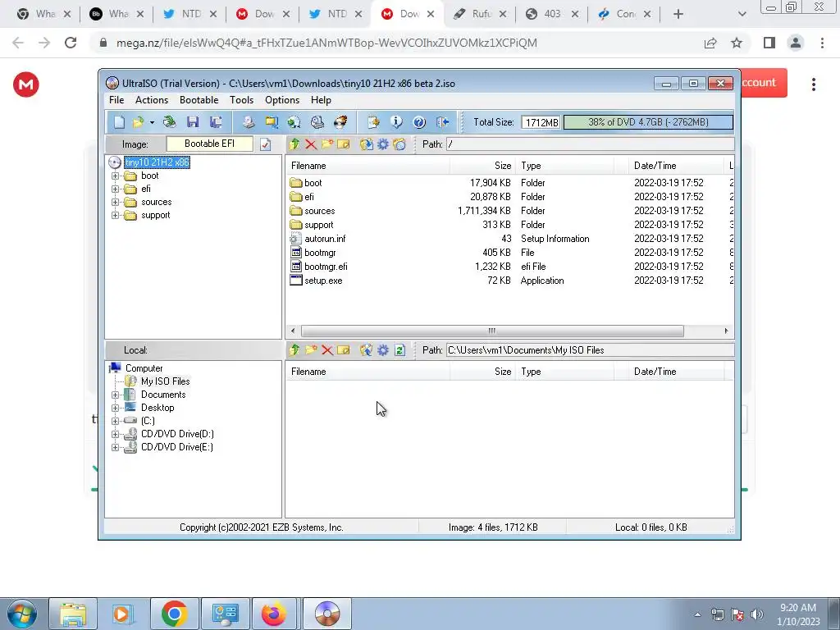
Task: Expand the (C:) drive node
Action: tap(115, 421)
